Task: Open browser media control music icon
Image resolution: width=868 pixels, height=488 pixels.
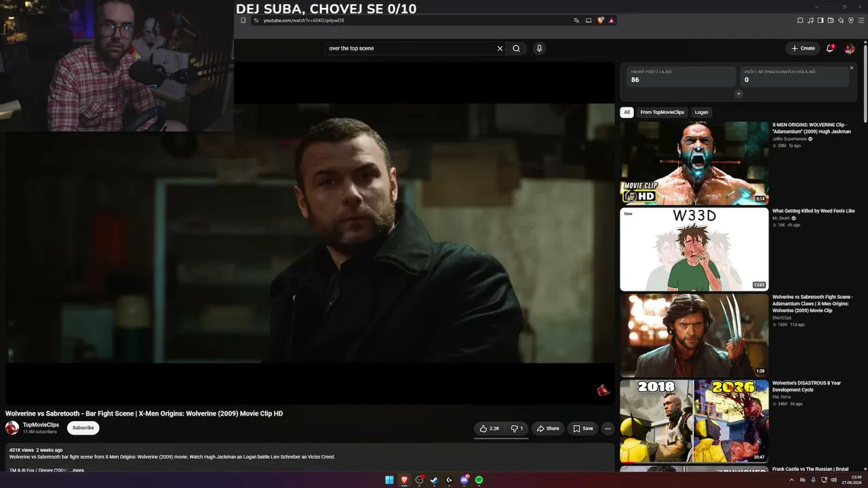Action: coord(810,20)
